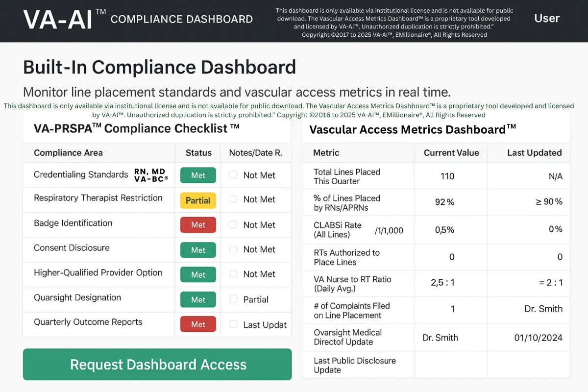Check Not Met box for Credentialing Standards

(x=234, y=174)
